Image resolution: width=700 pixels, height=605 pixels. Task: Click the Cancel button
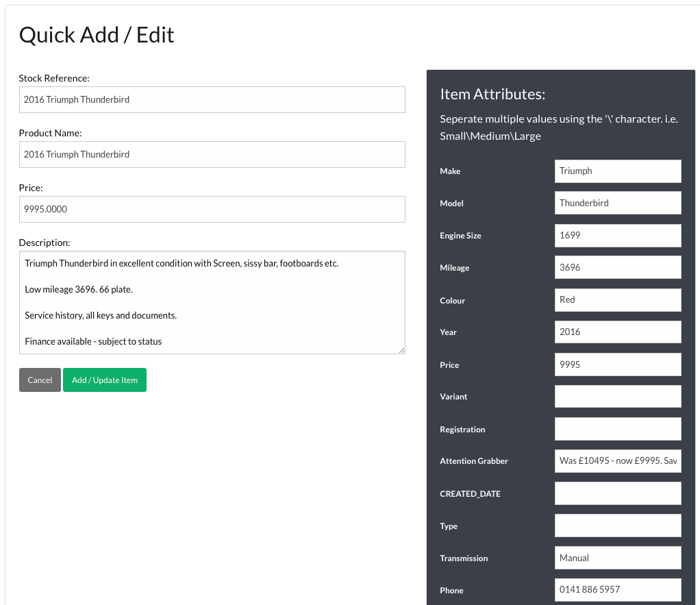click(40, 380)
